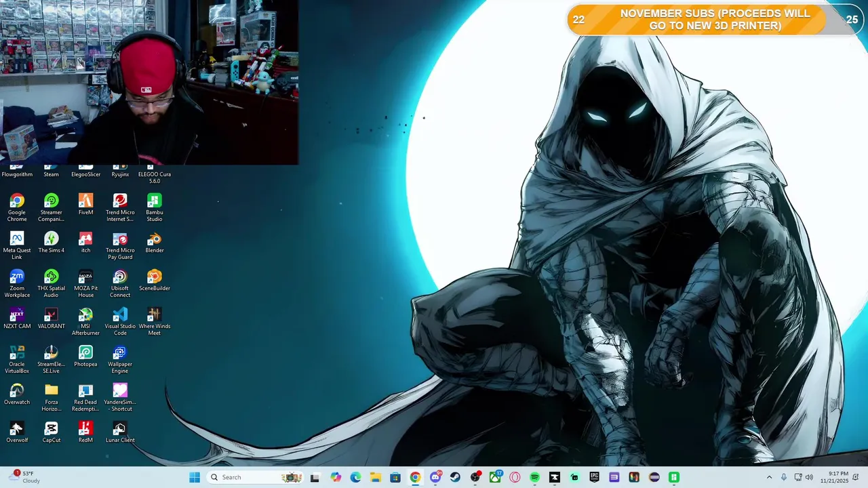Open the 53°F Cloudy weather widget
The width and height of the screenshot is (868, 488).
(24, 477)
